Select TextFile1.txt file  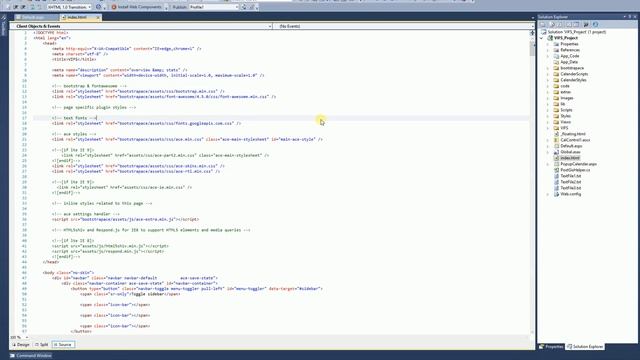(x=570, y=176)
